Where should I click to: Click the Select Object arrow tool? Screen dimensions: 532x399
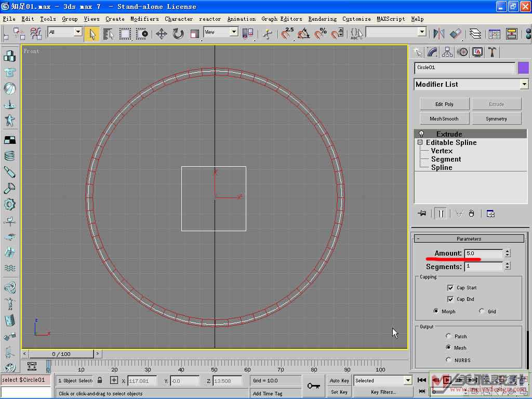click(92, 34)
